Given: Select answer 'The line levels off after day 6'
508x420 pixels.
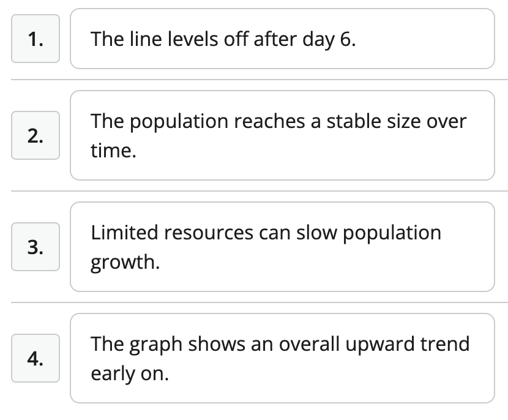Looking at the screenshot, I should click(283, 39).
